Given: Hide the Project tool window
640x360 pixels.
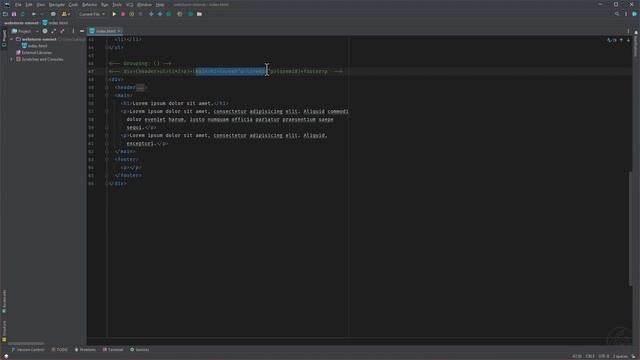Looking at the screenshot, I should (82, 31).
